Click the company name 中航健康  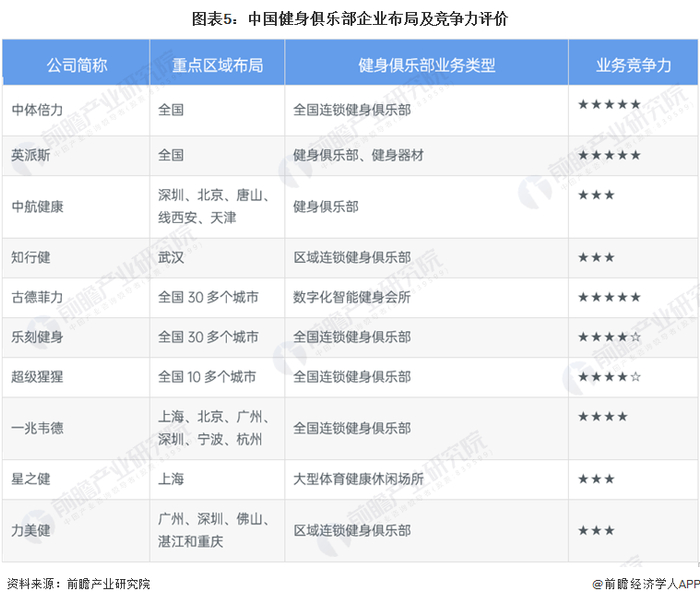[x=37, y=207]
